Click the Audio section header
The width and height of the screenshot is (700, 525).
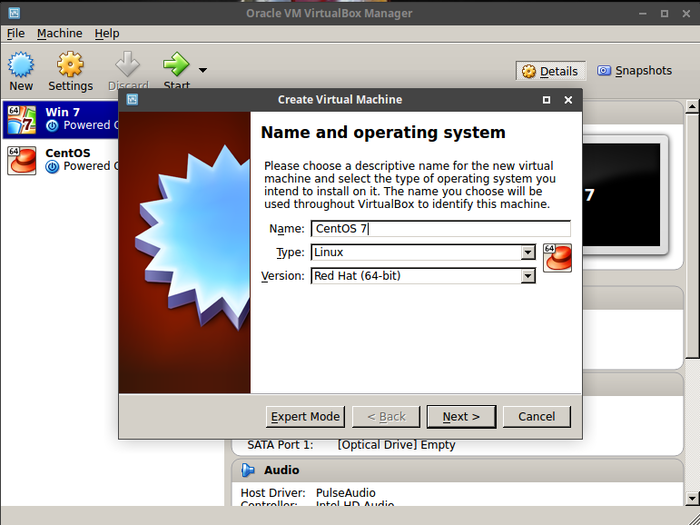point(458,470)
